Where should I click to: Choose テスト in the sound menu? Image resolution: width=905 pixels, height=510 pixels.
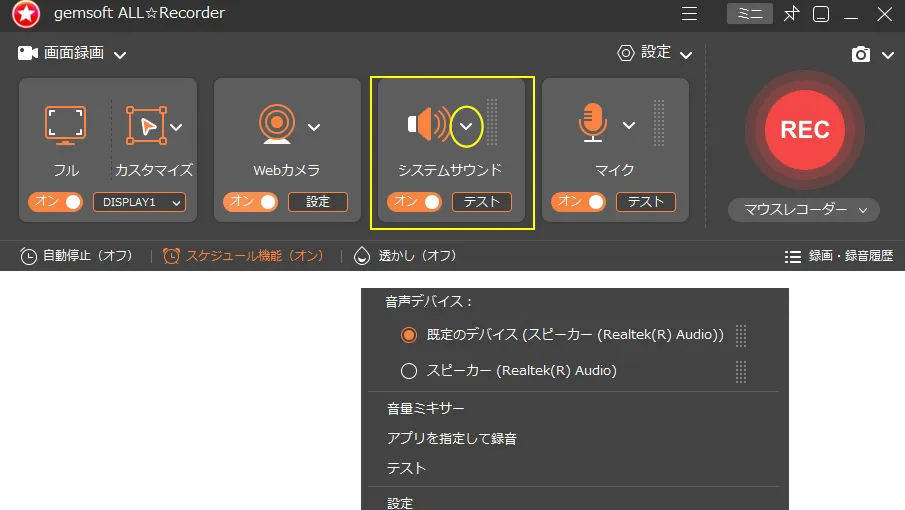coord(406,468)
